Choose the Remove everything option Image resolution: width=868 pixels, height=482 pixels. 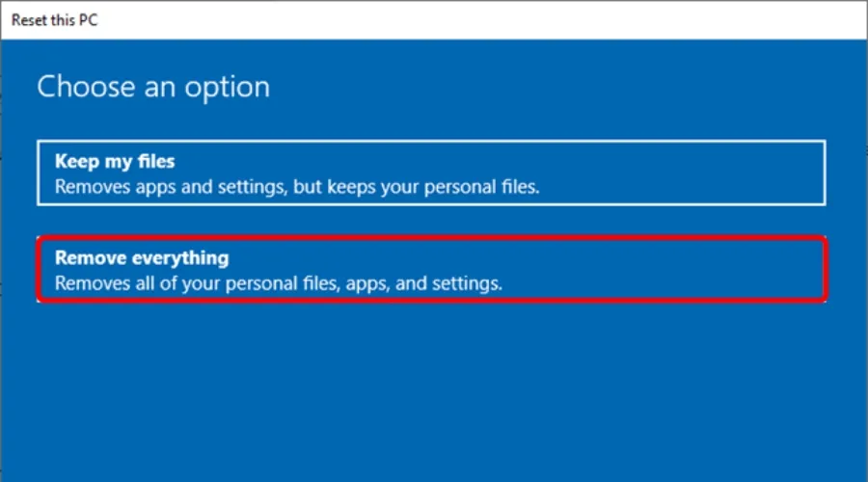431,271
